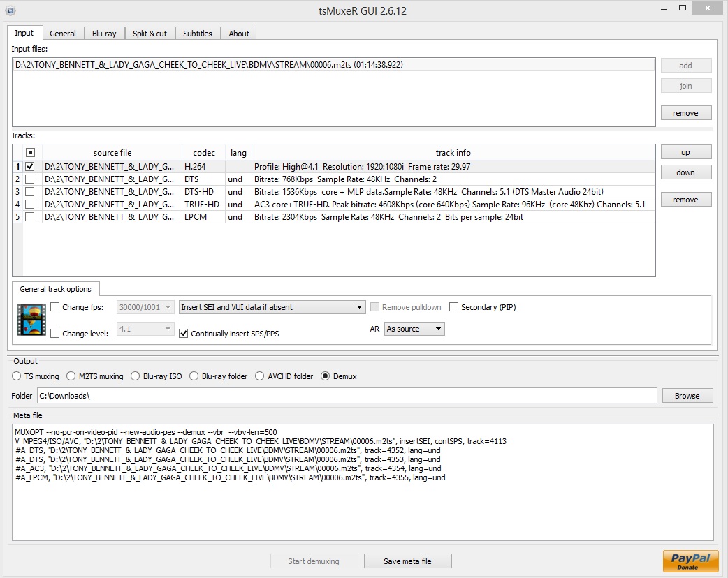
Task: Switch to the Input tab
Action: tap(24, 33)
